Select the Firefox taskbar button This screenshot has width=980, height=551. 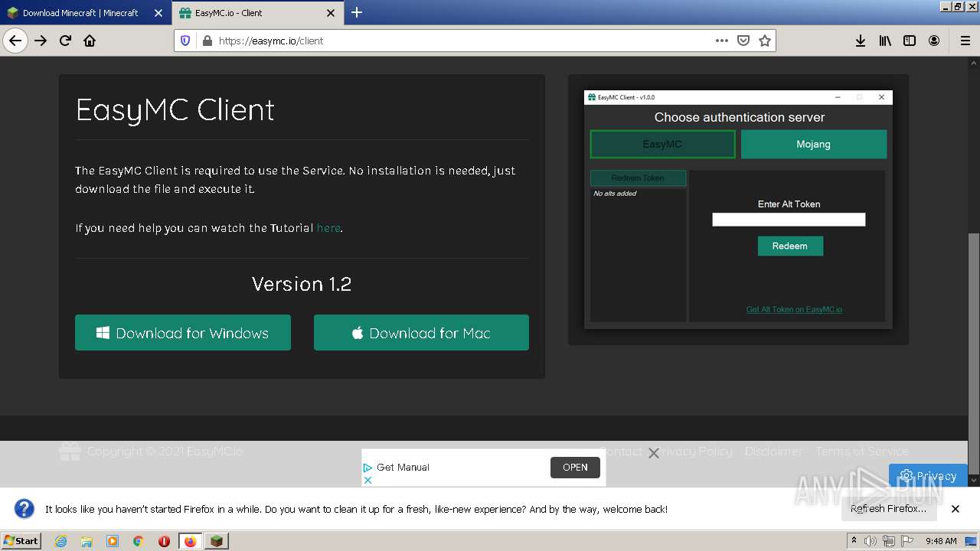(x=190, y=541)
